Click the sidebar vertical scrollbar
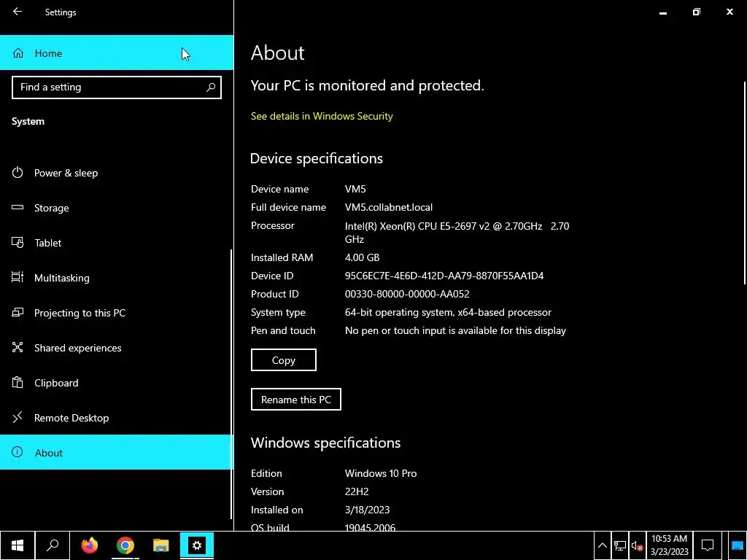This screenshot has height=560, width=747. [231, 384]
